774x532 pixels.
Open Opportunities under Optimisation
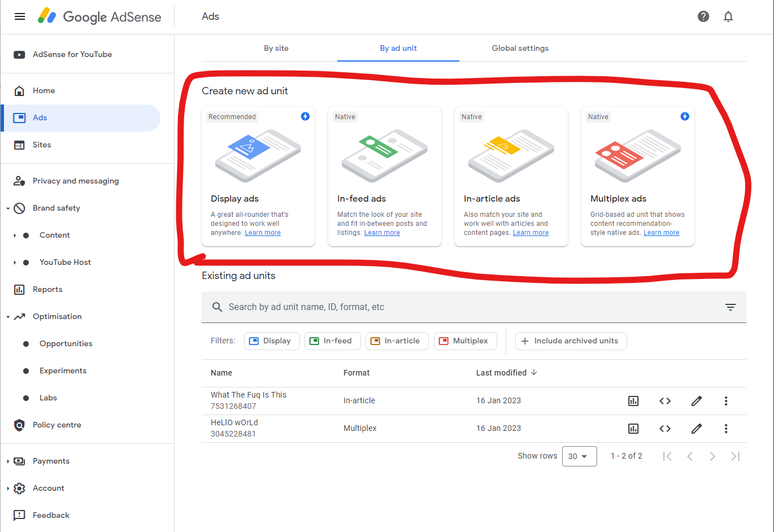pyautogui.click(x=66, y=343)
